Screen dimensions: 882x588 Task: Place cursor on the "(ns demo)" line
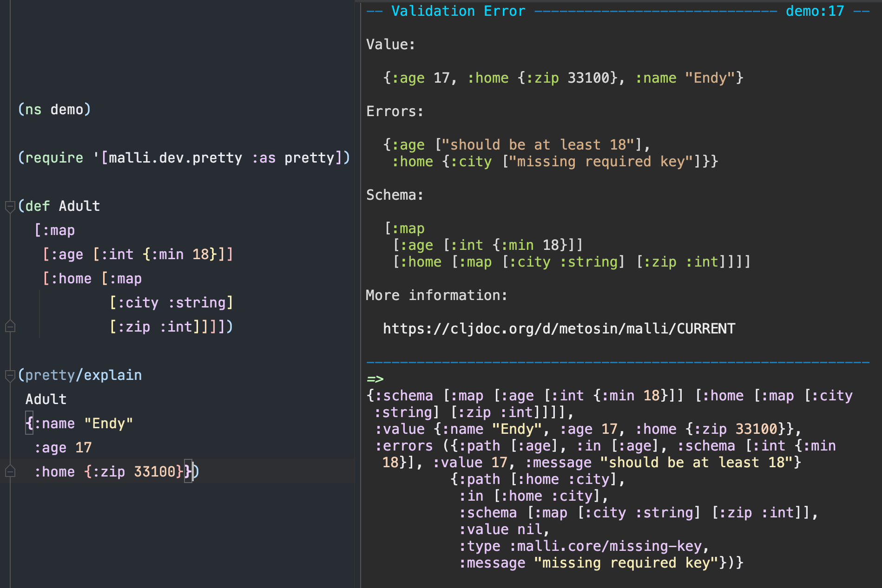54,110
